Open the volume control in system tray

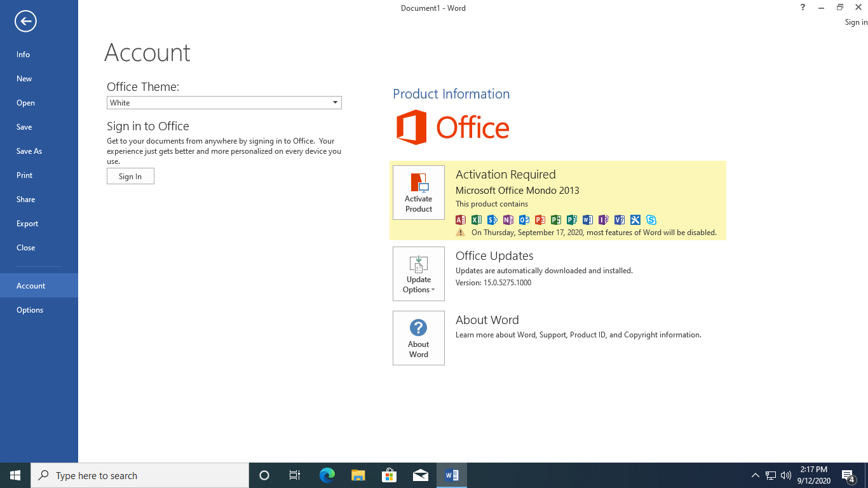pos(786,475)
